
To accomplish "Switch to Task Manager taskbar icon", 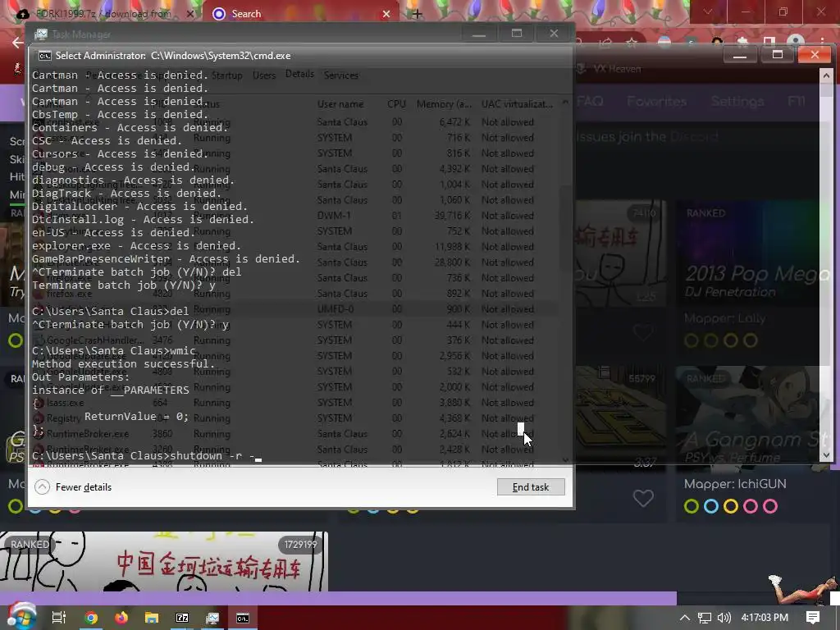I will (212, 618).
